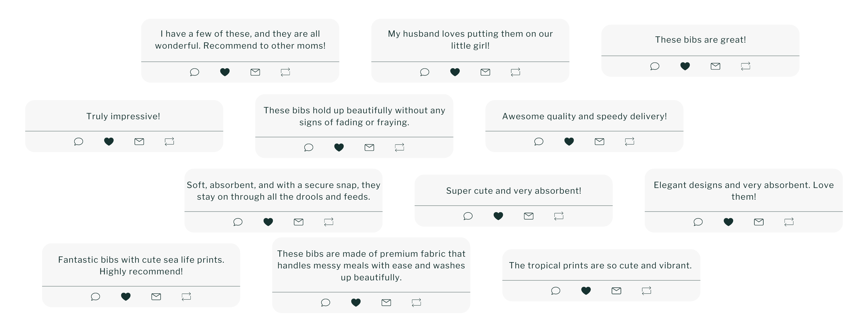Screen dimensions: 868x326
Task: Comment on secure snap review
Action: tap(238, 222)
